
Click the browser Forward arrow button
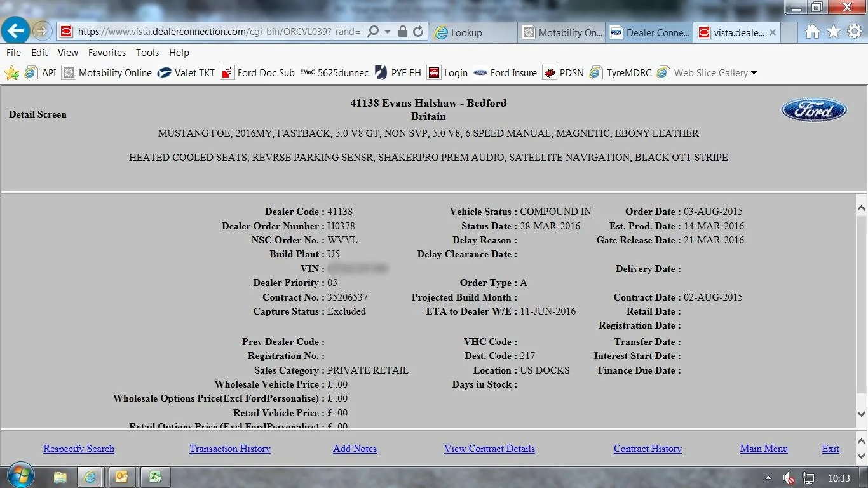click(x=43, y=30)
